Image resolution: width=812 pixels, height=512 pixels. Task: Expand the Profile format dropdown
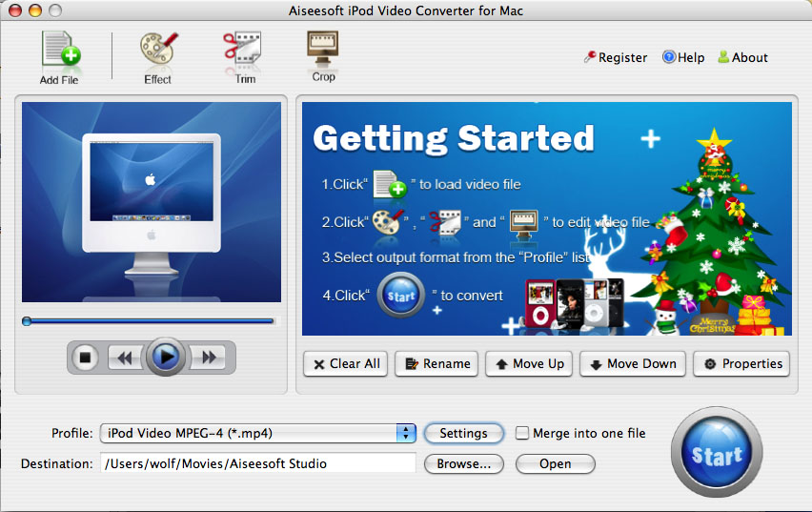[x=407, y=433]
